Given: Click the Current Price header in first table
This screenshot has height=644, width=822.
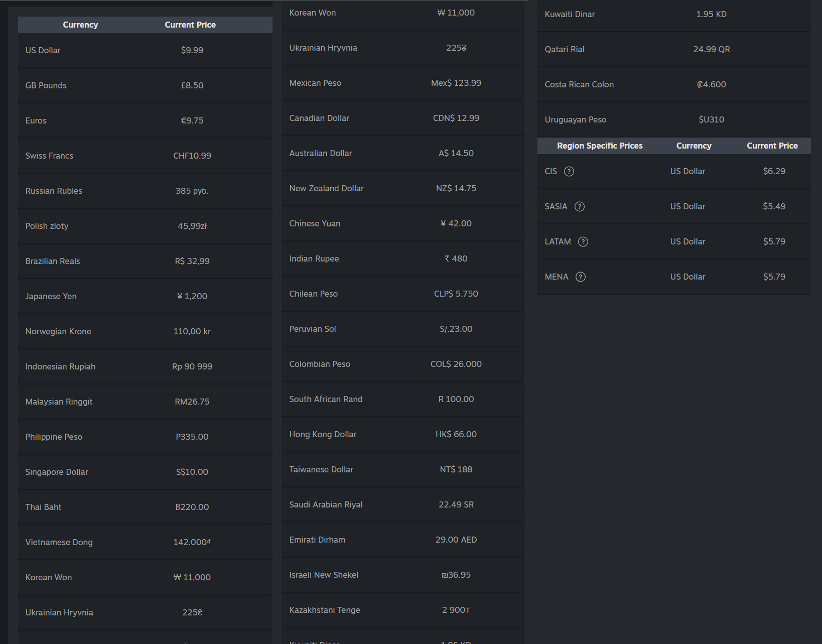Looking at the screenshot, I should point(190,25).
